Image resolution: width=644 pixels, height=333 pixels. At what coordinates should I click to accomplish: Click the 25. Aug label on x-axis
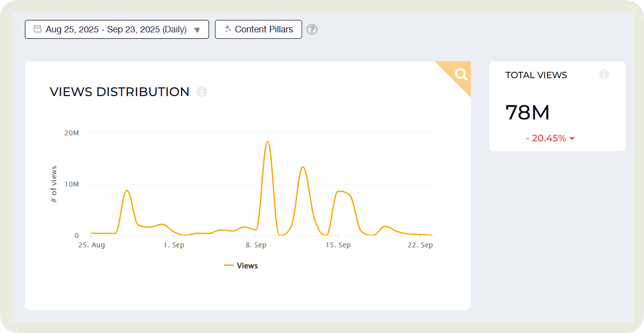click(x=91, y=245)
